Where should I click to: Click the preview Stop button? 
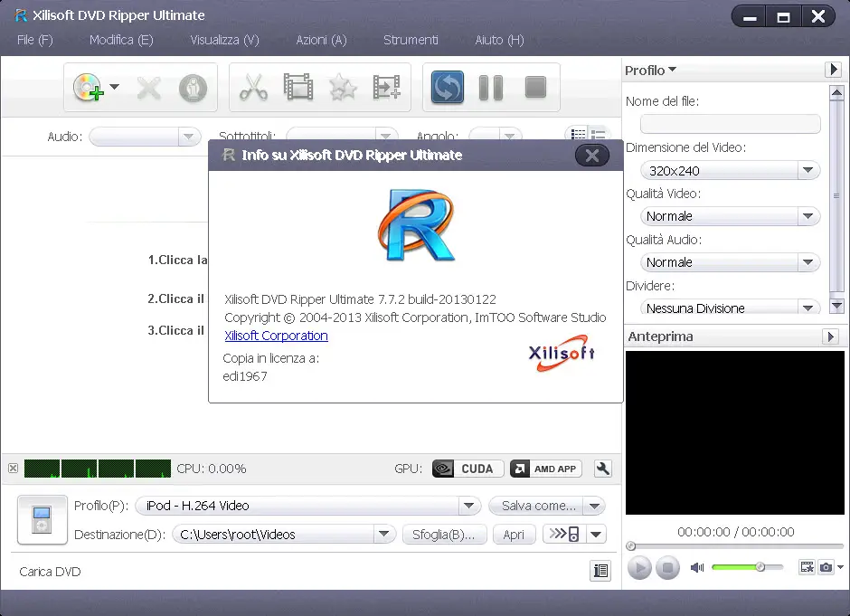click(668, 568)
